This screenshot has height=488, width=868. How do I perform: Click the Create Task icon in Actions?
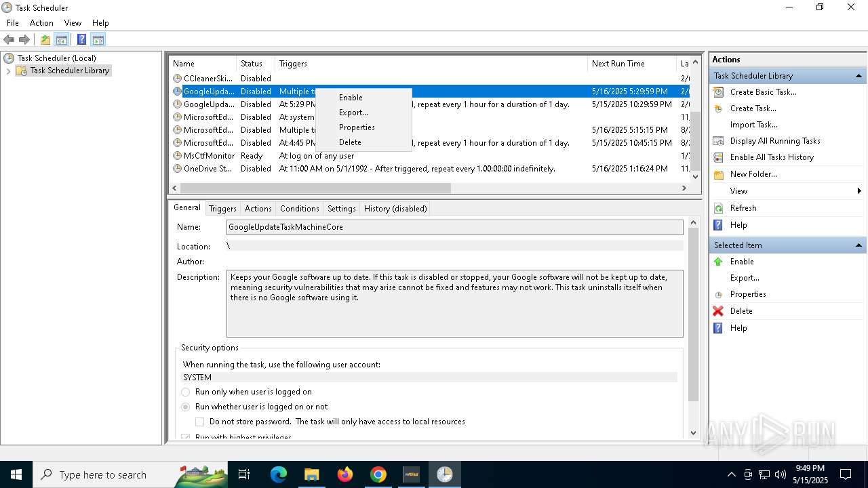pyautogui.click(x=718, y=108)
